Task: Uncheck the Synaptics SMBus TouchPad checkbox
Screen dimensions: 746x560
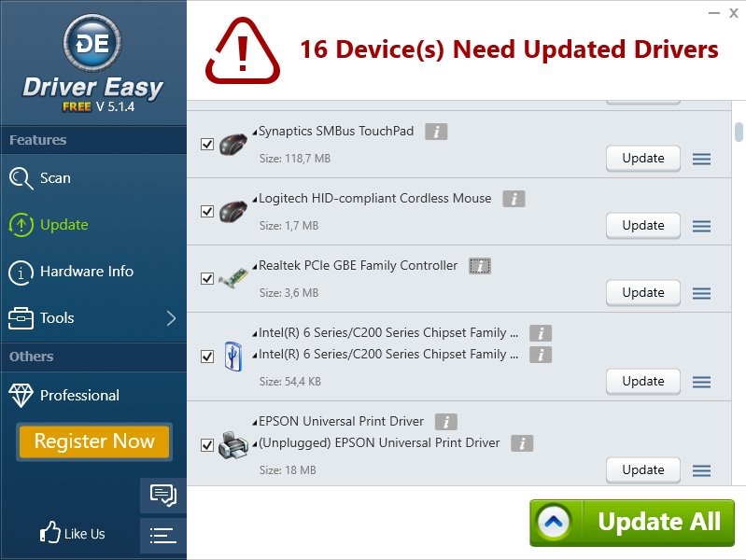Action: (x=207, y=144)
